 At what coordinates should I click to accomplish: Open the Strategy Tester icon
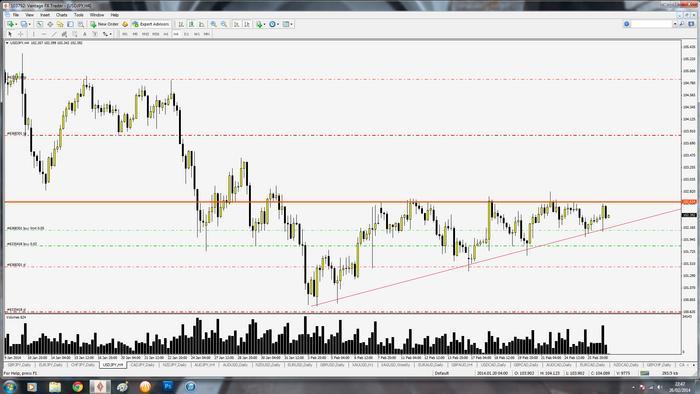pyautogui.click(x=80, y=24)
